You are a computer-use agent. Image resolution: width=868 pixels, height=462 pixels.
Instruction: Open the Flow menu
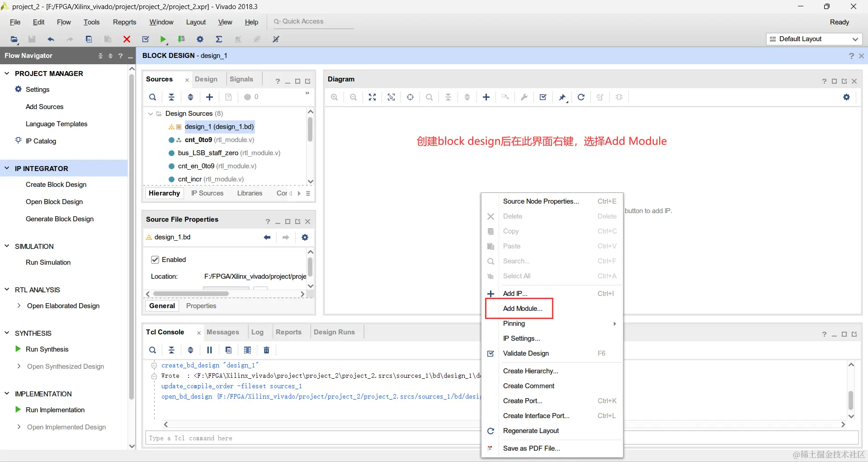(64, 22)
